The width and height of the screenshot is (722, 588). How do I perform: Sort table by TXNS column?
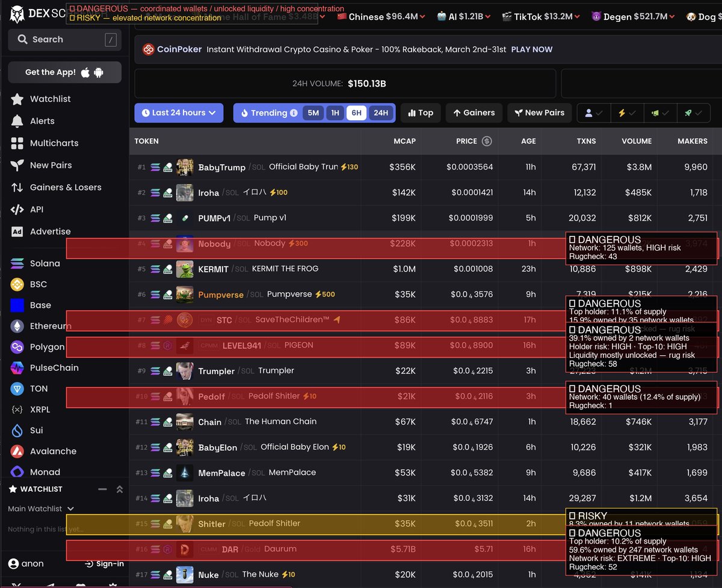pyautogui.click(x=586, y=141)
